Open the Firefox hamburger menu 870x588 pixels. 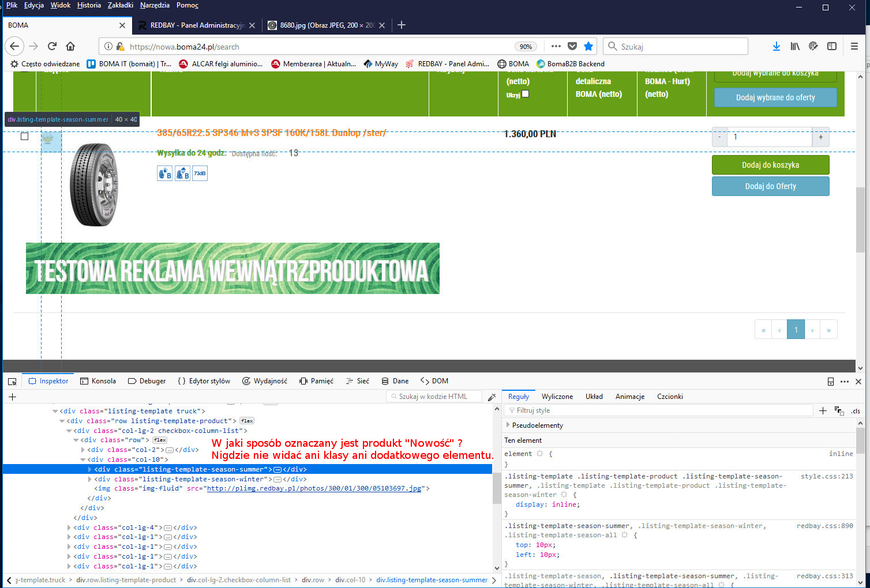tap(854, 46)
